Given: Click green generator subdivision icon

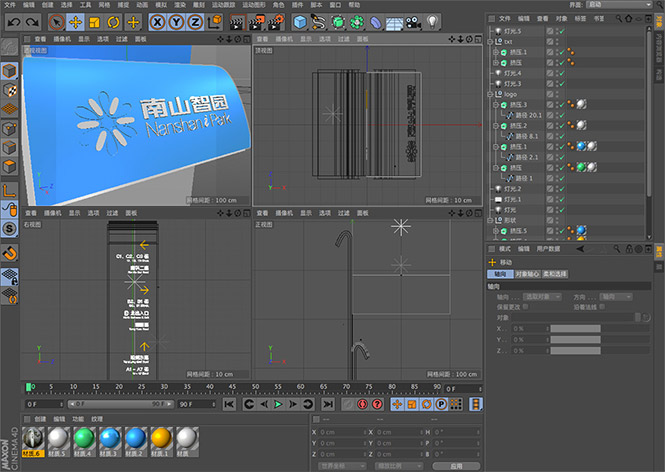Looking at the screenshot, I should tap(338, 22).
